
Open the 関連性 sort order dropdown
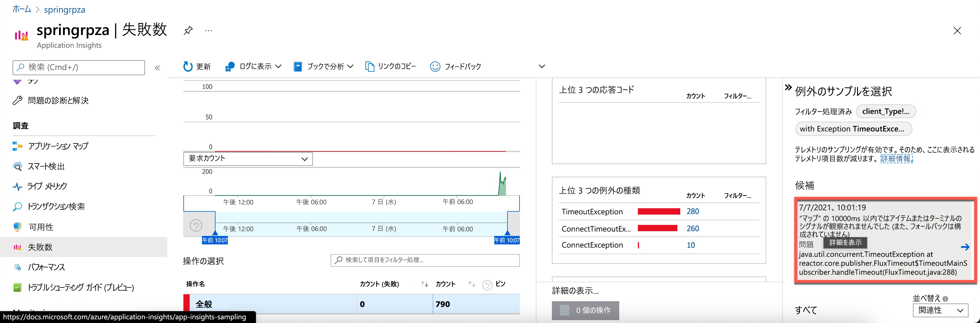point(940,310)
